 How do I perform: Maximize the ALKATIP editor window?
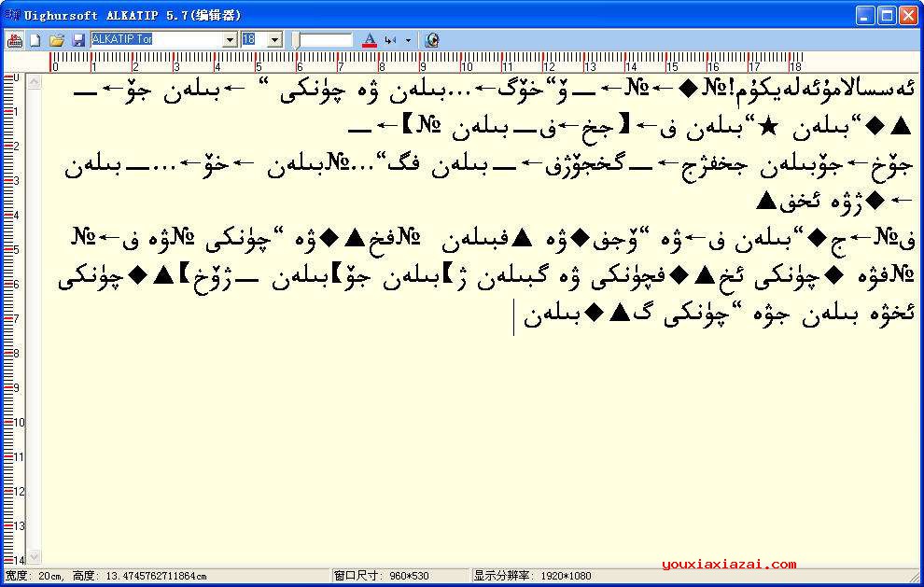point(888,14)
